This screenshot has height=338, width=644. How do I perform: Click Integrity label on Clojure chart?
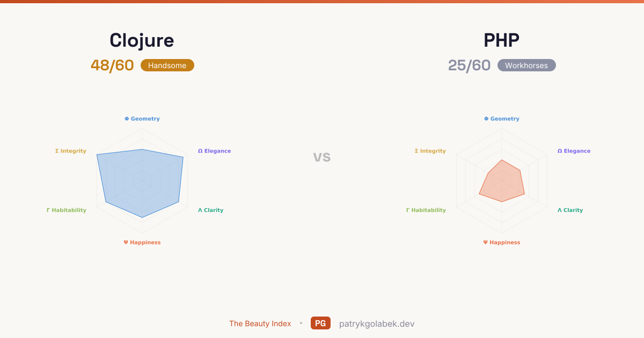(x=71, y=151)
